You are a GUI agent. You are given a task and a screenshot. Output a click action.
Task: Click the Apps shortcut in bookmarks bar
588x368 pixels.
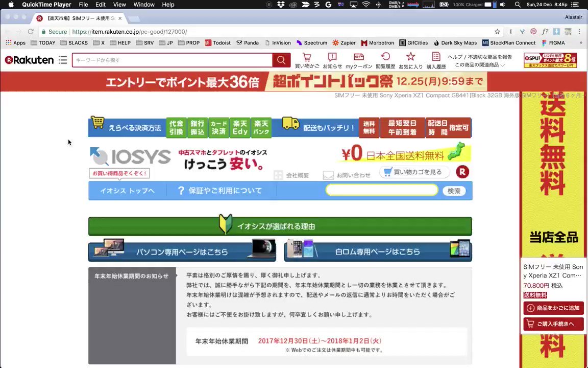15,43
